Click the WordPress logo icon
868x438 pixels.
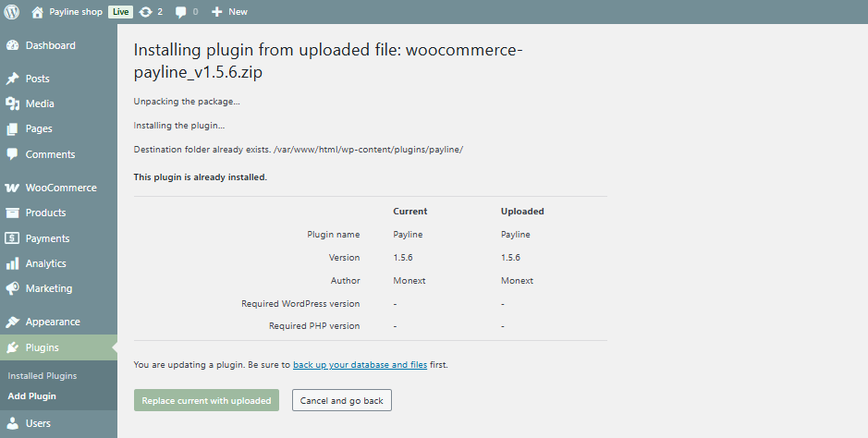[12, 12]
